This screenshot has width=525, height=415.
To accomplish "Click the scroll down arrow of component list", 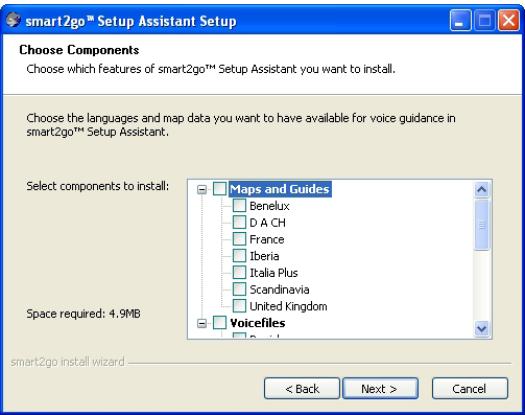I will pyautogui.click(x=481, y=329).
